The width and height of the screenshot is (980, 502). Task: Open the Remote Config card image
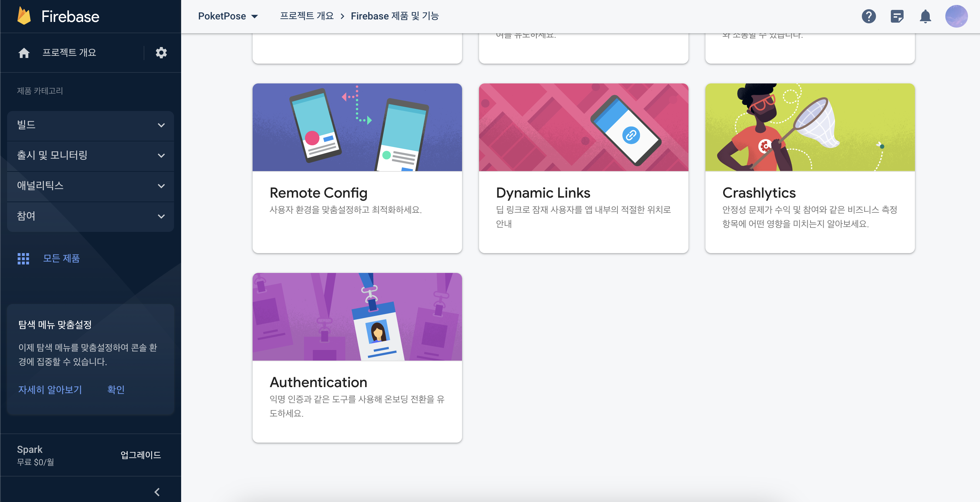click(357, 127)
